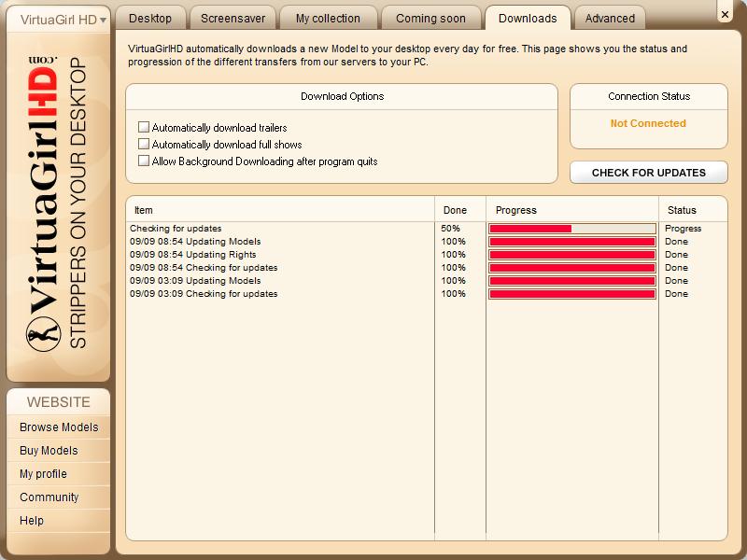Check Allow Background Downloading after program quits

144,161
